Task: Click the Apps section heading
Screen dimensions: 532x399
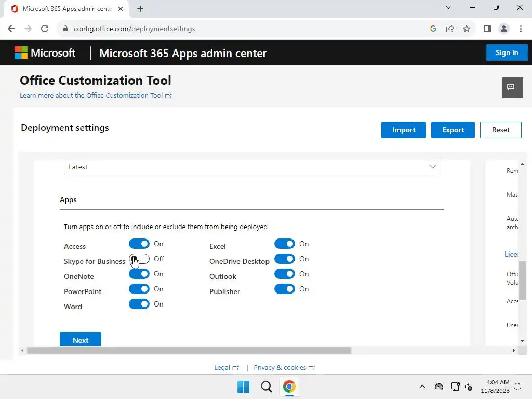Action: click(x=68, y=199)
